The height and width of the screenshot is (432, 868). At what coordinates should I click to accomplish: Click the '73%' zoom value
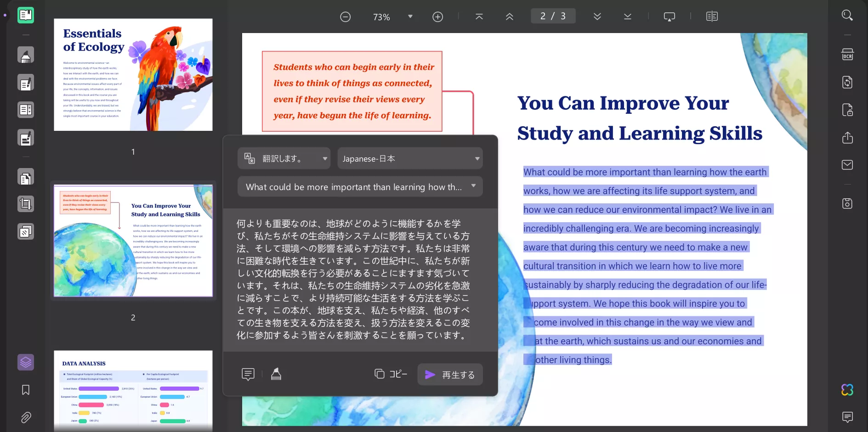click(x=381, y=17)
